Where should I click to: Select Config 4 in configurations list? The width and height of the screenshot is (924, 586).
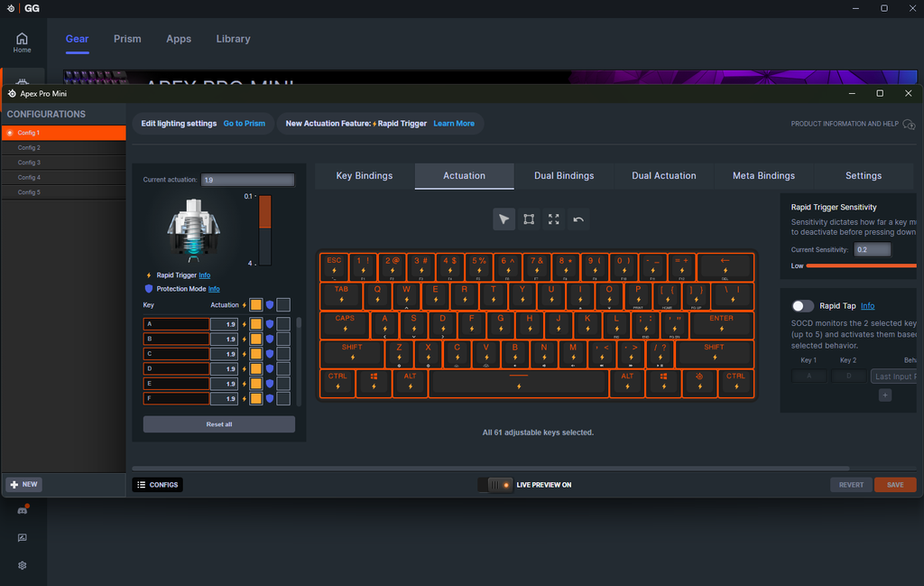pos(64,178)
